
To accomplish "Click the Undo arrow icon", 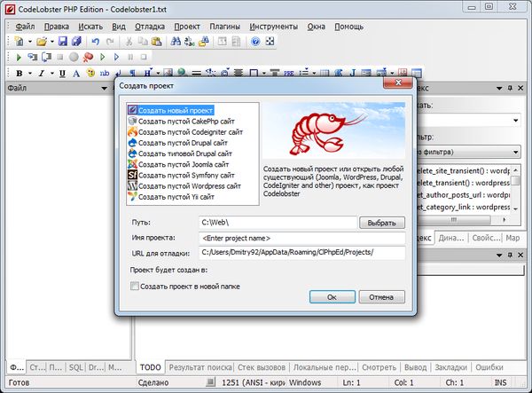I will 96,42.
